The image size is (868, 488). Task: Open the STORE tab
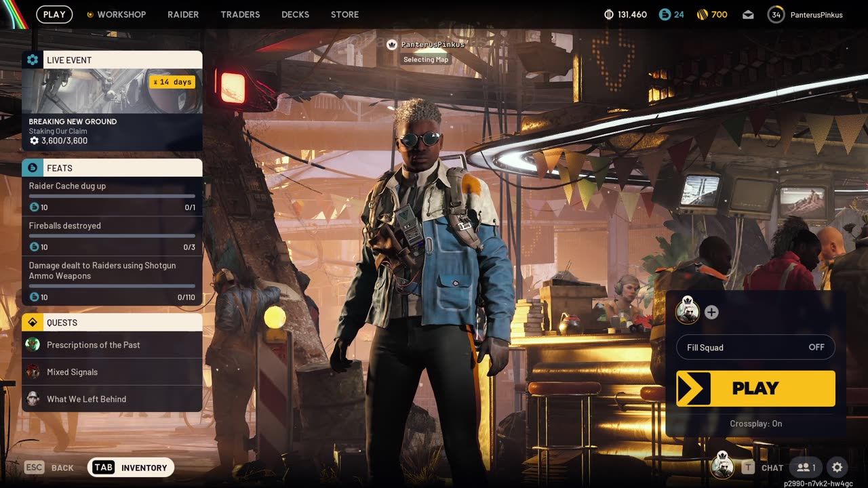(344, 14)
